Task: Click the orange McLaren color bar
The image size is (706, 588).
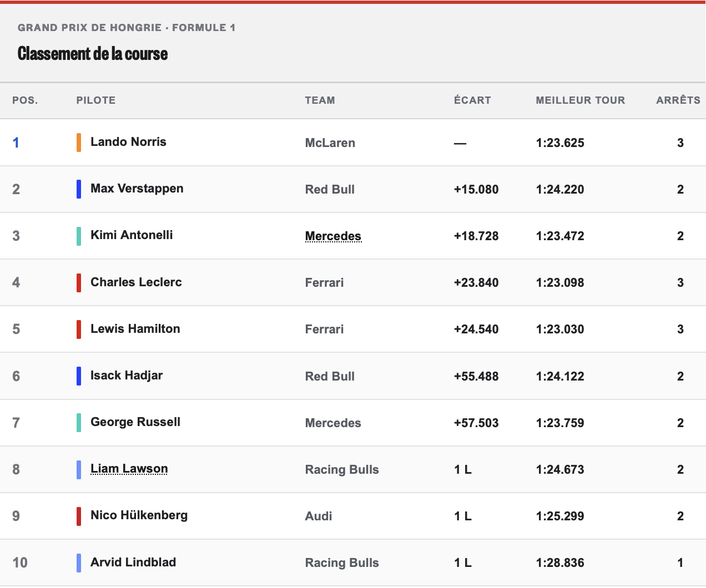Action: pos(79,143)
